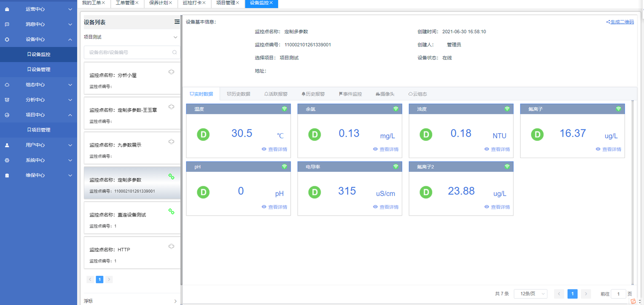Open the 摄像头 tab
The height and width of the screenshot is (305, 644).
click(385, 94)
